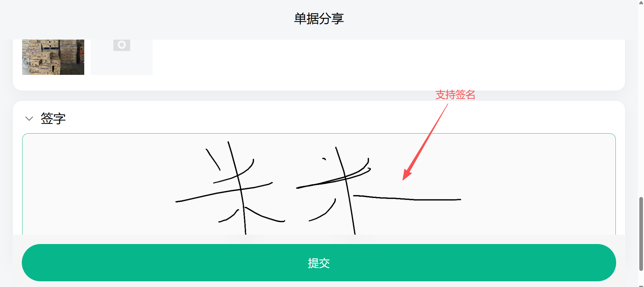Submit the form with 提交 button
644x287 pixels.
pyautogui.click(x=319, y=262)
